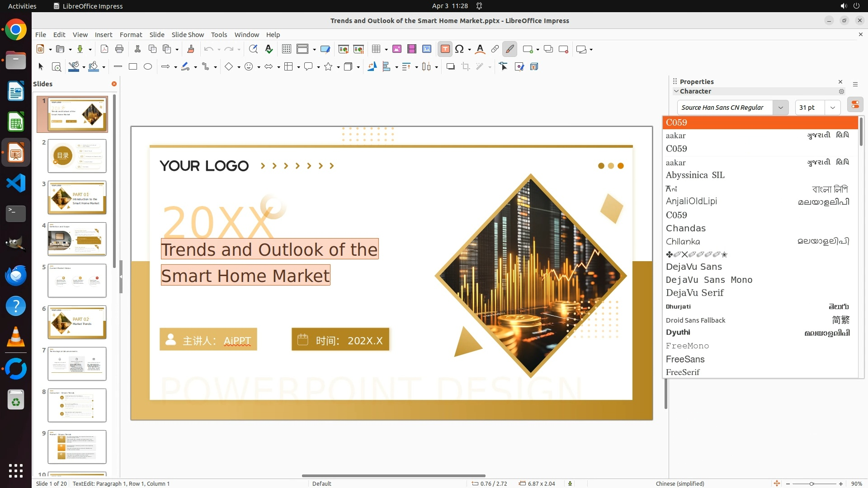Click the Clone Formatting paintbrush icon
868x488 pixels.
pos(191,49)
